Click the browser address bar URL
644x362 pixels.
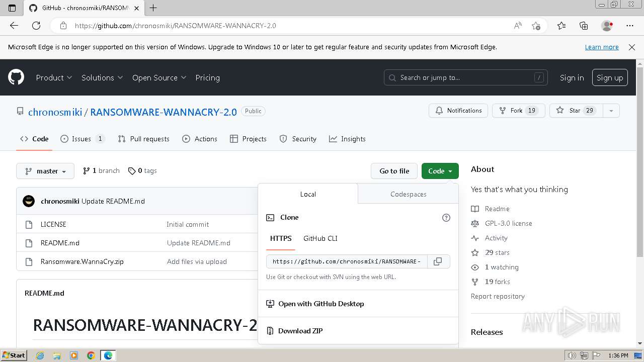coord(175,26)
